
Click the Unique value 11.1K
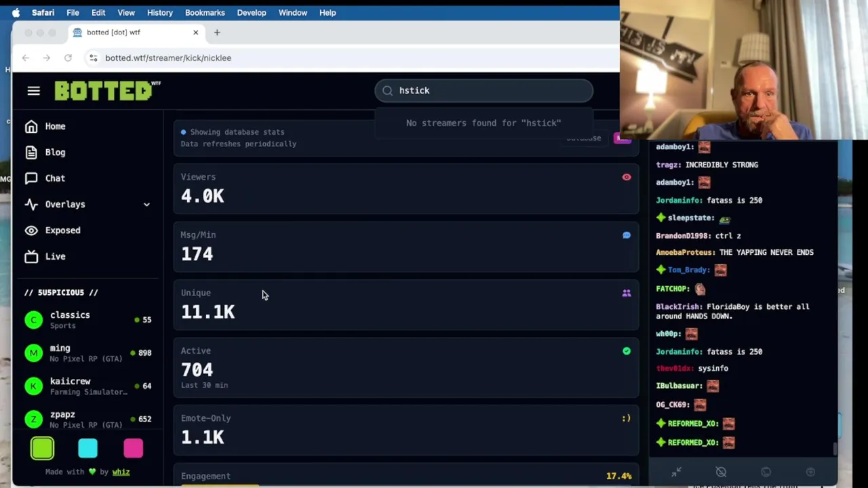pyautogui.click(x=208, y=312)
